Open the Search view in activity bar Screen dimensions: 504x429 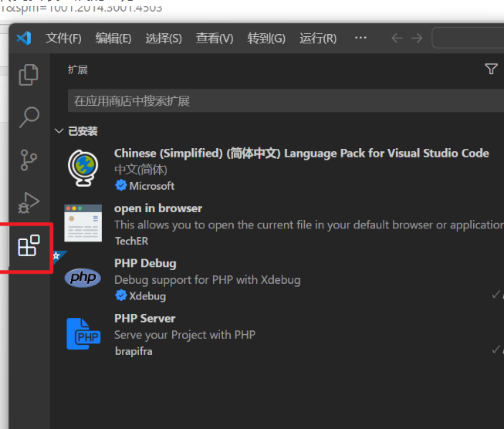tap(29, 117)
